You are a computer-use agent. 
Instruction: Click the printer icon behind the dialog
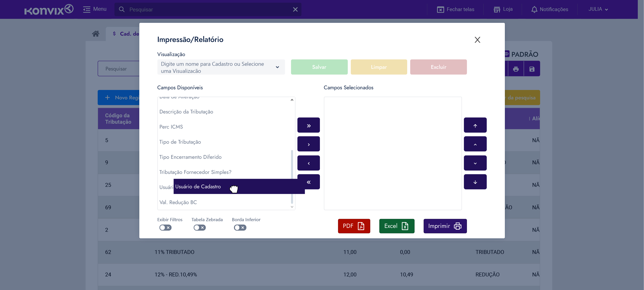click(x=515, y=69)
